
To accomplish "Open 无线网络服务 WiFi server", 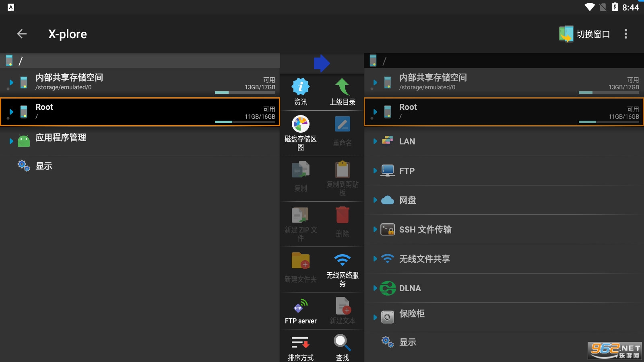I will point(343,270).
